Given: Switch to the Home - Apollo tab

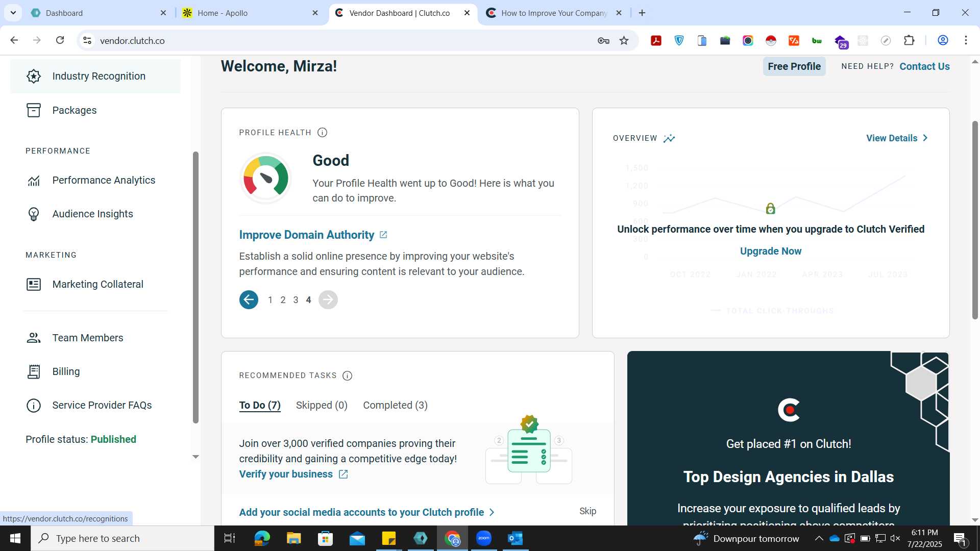Looking at the screenshot, I should 250,13.
